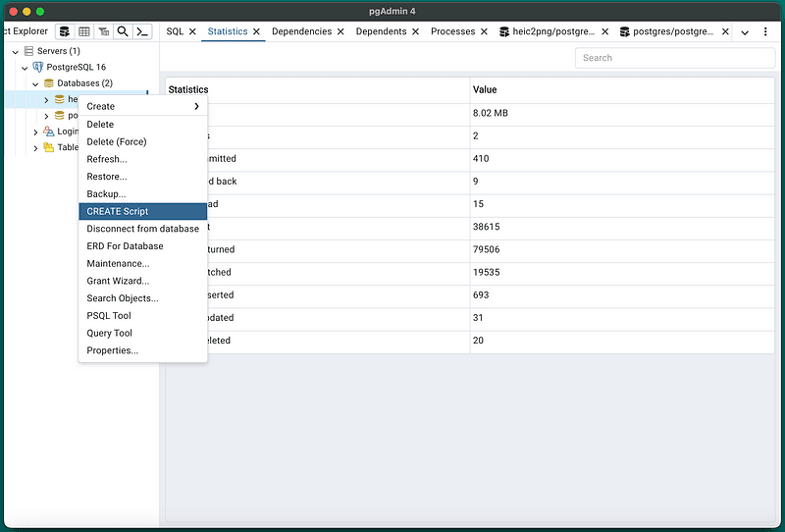Launch PSQL Tool from context menu
This screenshot has width=785, height=532.
pyautogui.click(x=142, y=316)
